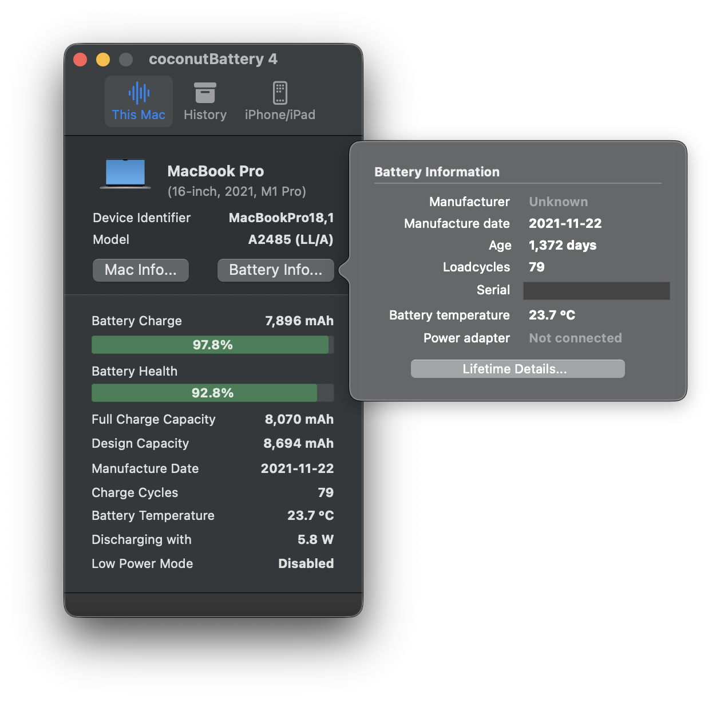Click the coconutBattery 4 window title
This screenshot has width=728, height=702.
coord(213,59)
